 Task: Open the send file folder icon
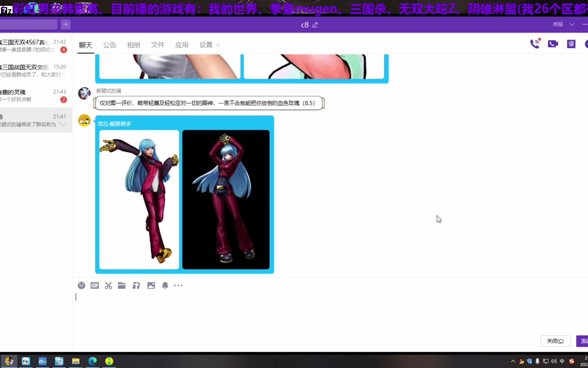pos(122,285)
